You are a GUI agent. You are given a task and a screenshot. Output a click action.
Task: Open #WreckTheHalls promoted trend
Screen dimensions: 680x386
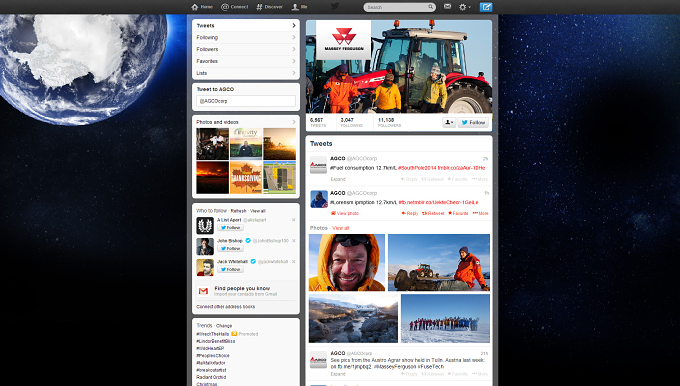pyautogui.click(x=212, y=334)
